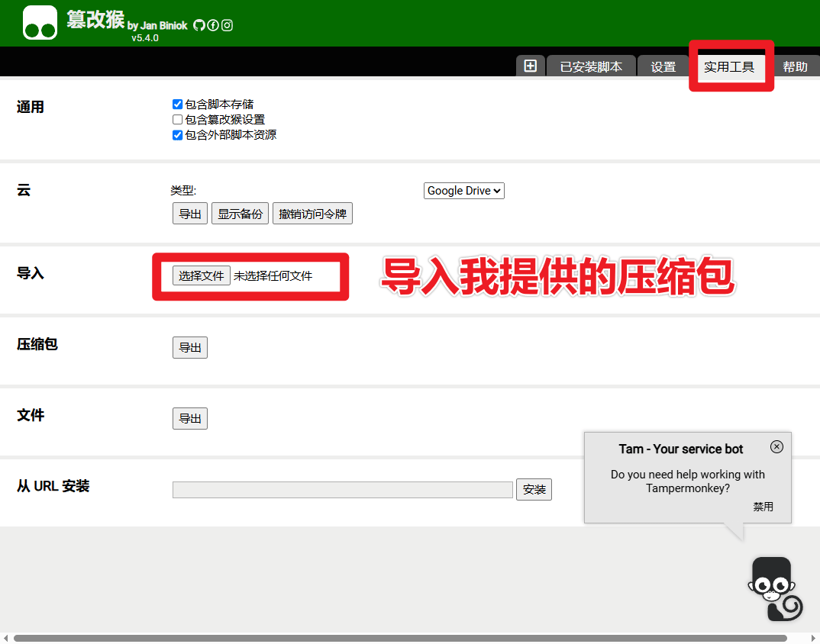
Task: Click inside the 从 URL 安装 input field
Action: click(342, 489)
